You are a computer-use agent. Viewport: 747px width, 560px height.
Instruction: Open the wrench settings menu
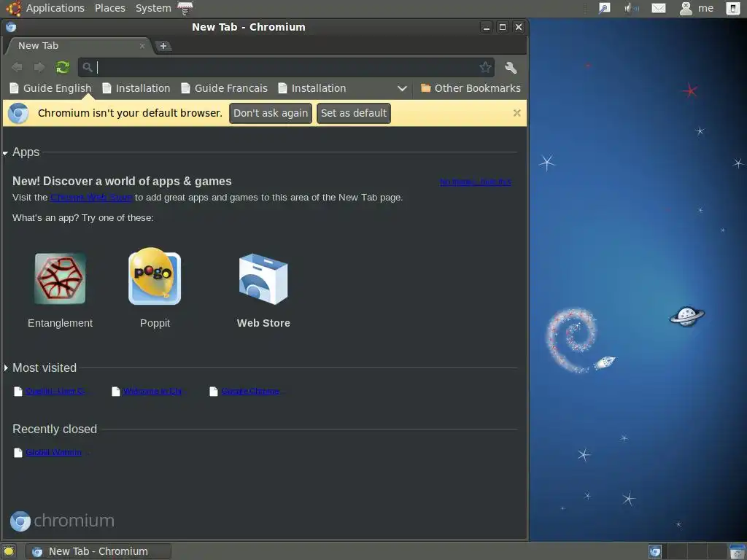coord(511,68)
